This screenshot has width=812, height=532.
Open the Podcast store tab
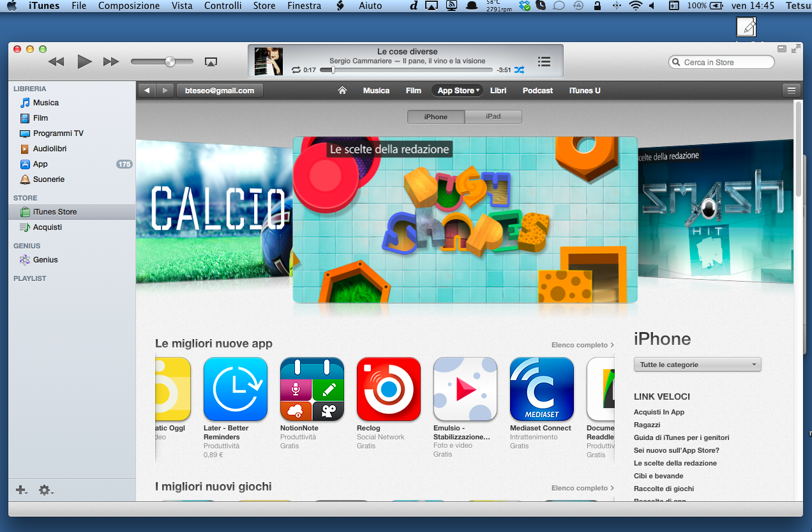(538, 91)
